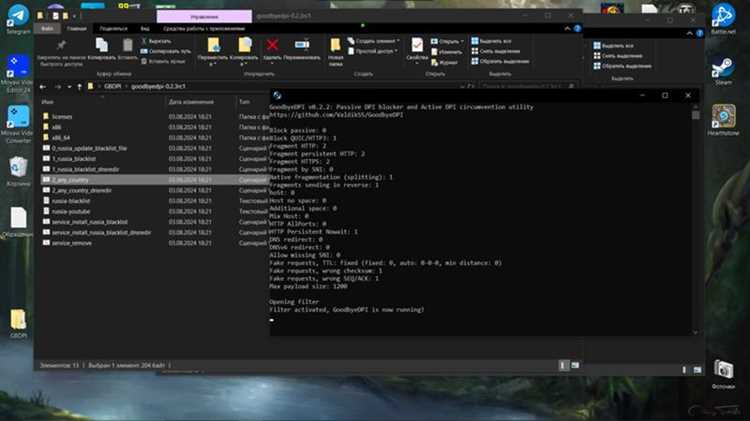
Task: Select the licenses folder
Action: pyautogui.click(x=62, y=117)
